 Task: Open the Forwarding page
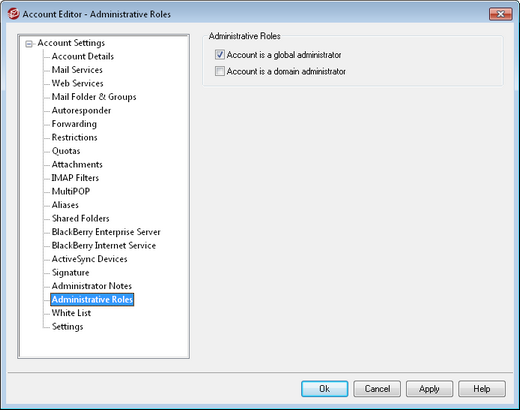click(x=74, y=124)
